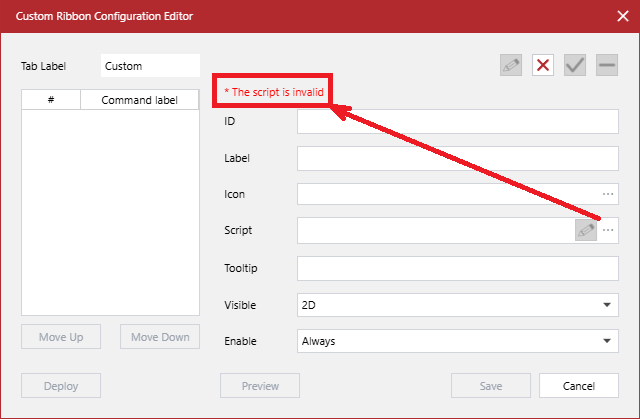Image resolution: width=640 pixels, height=419 pixels.
Task: Click into the Tooltip input field
Action: 458,268
